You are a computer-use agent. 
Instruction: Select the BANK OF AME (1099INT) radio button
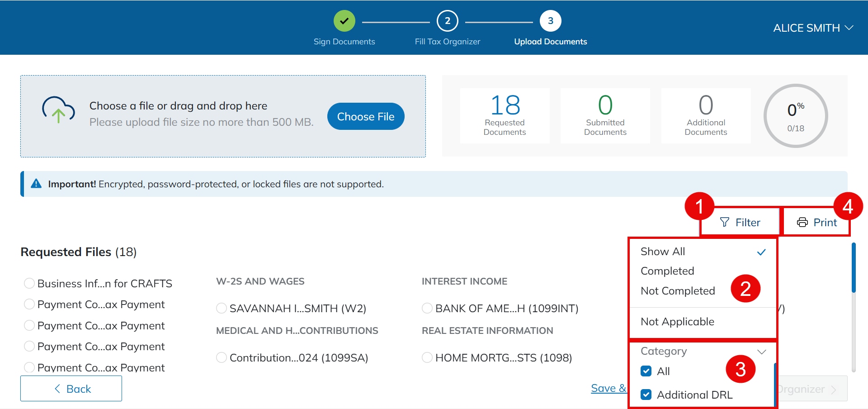coord(427,309)
